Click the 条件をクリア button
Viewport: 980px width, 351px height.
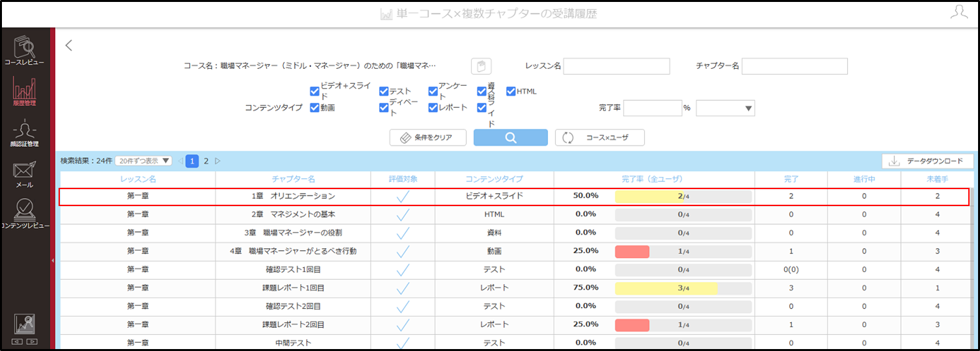pos(429,138)
